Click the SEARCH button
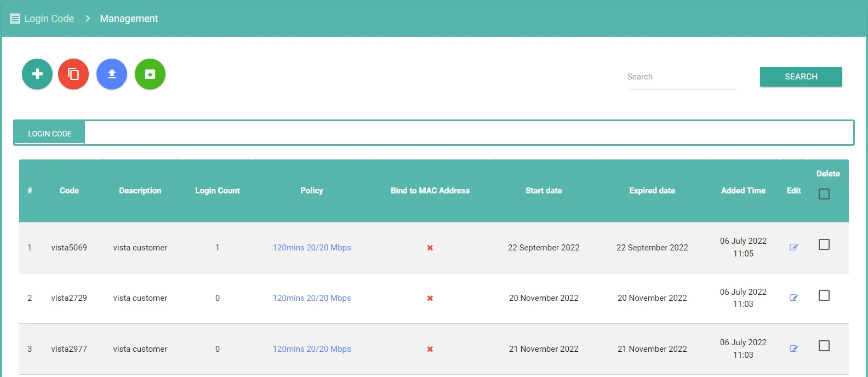The height and width of the screenshot is (377, 868). pos(801,77)
